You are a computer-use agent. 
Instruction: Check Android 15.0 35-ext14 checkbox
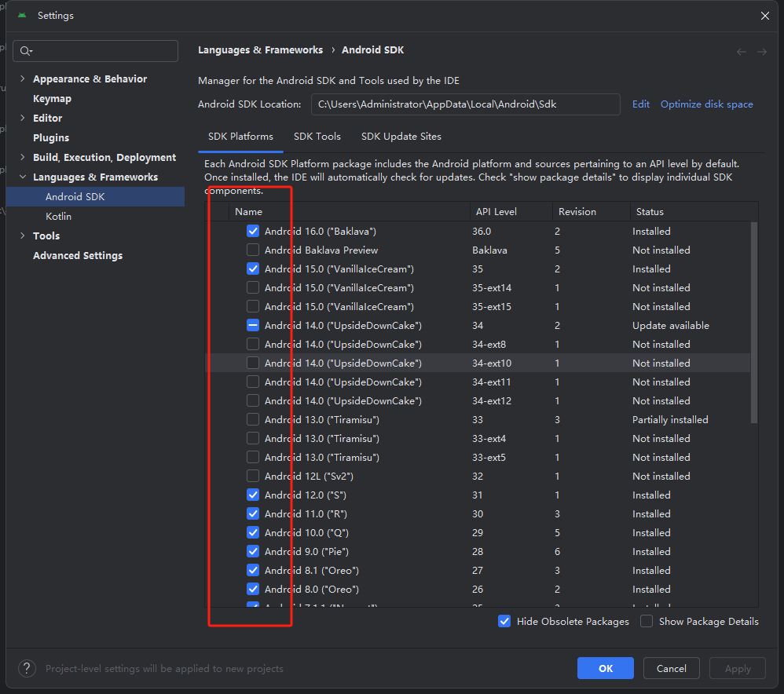[253, 287]
